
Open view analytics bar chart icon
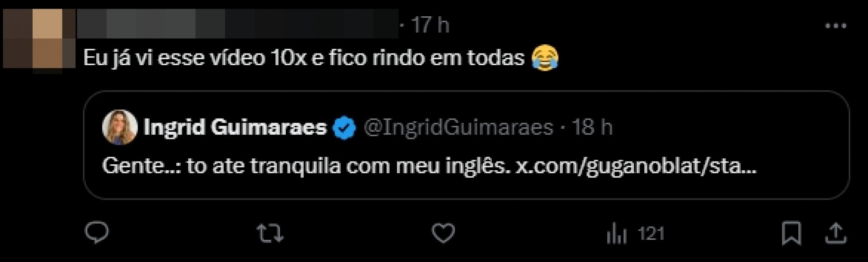[617, 234]
